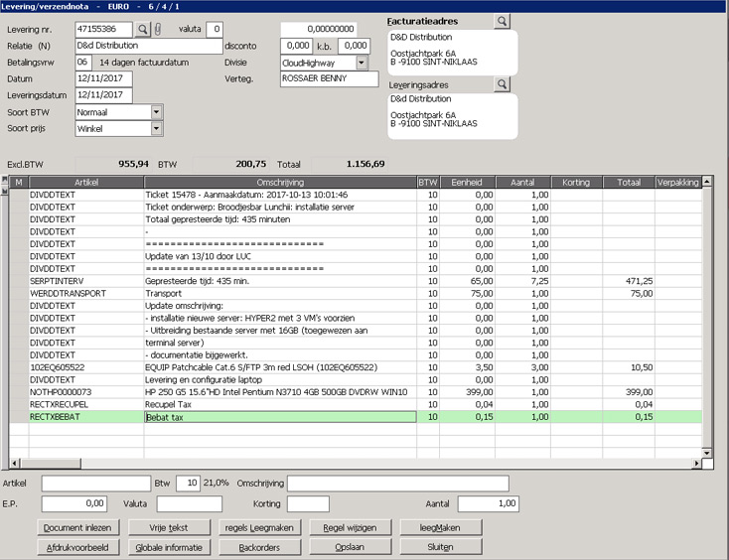Click the leegMaken button
Viewport: 729px width, 560px height.
[x=440, y=527]
